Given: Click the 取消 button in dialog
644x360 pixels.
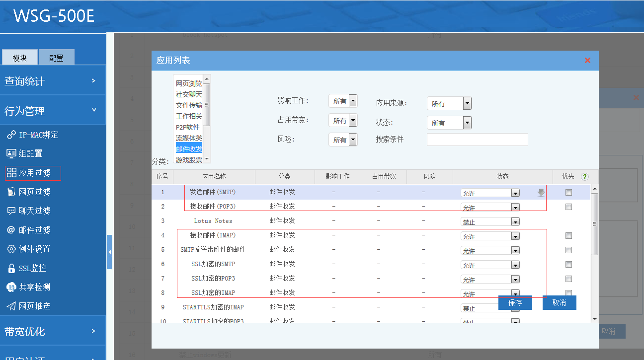Looking at the screenshot, I should (x=559, y=302).
